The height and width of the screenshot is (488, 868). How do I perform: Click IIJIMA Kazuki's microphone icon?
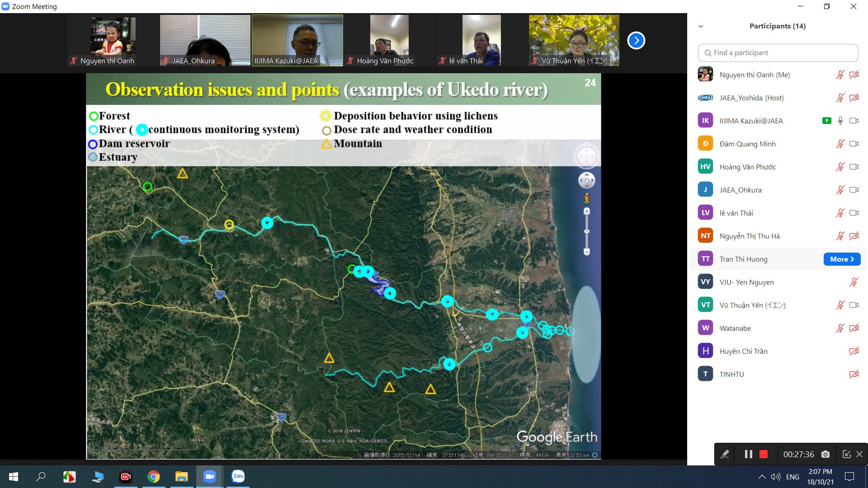(x=840, y=121)
